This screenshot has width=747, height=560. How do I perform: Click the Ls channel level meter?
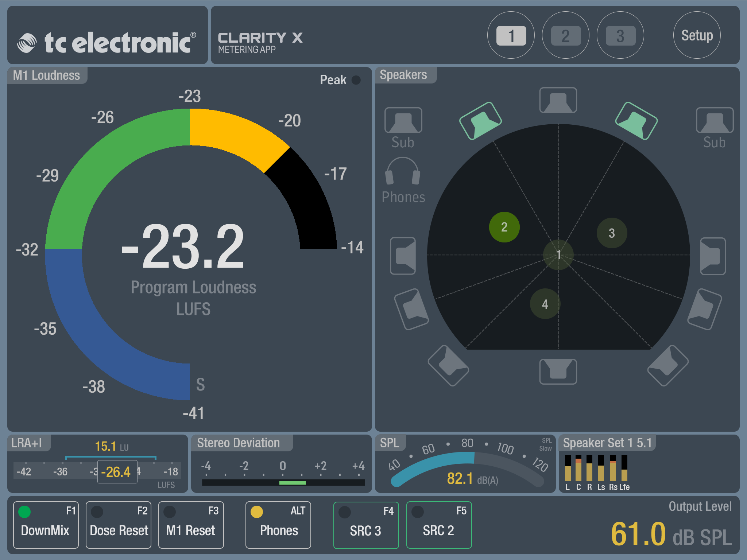tap(601, 468)
